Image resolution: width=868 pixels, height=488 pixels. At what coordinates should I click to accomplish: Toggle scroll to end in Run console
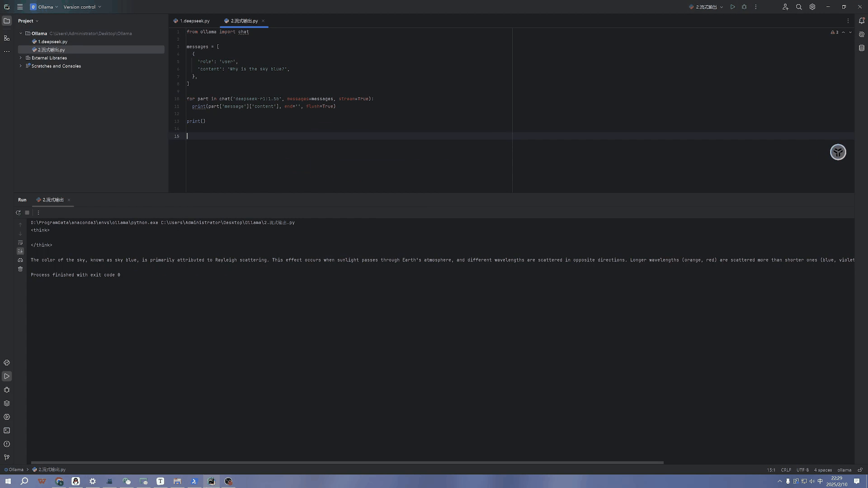tap(20, 251)
